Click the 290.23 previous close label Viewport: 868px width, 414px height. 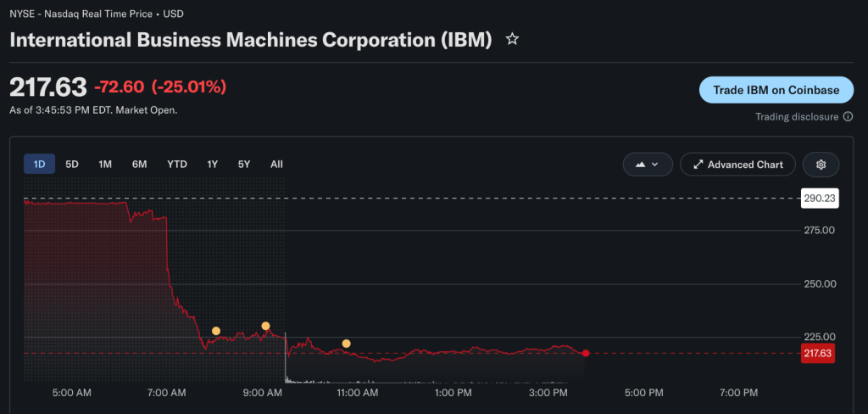point(821,199)
